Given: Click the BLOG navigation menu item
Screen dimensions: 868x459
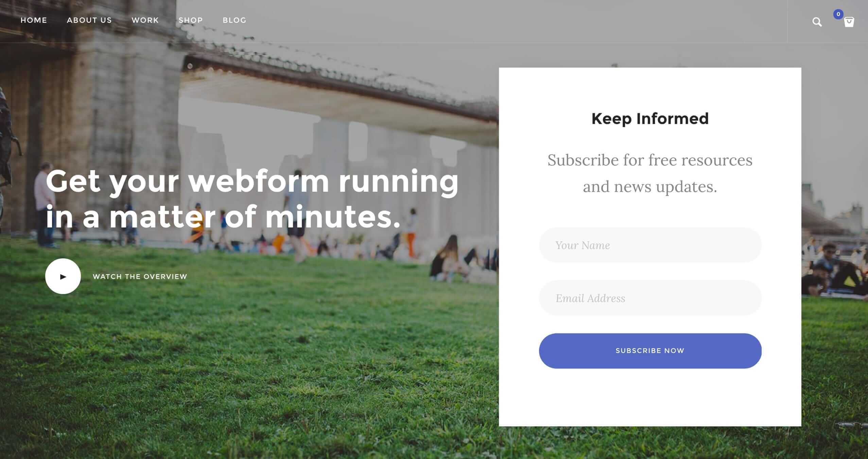Looking at the screenshot, I should [x=235, y=20].
